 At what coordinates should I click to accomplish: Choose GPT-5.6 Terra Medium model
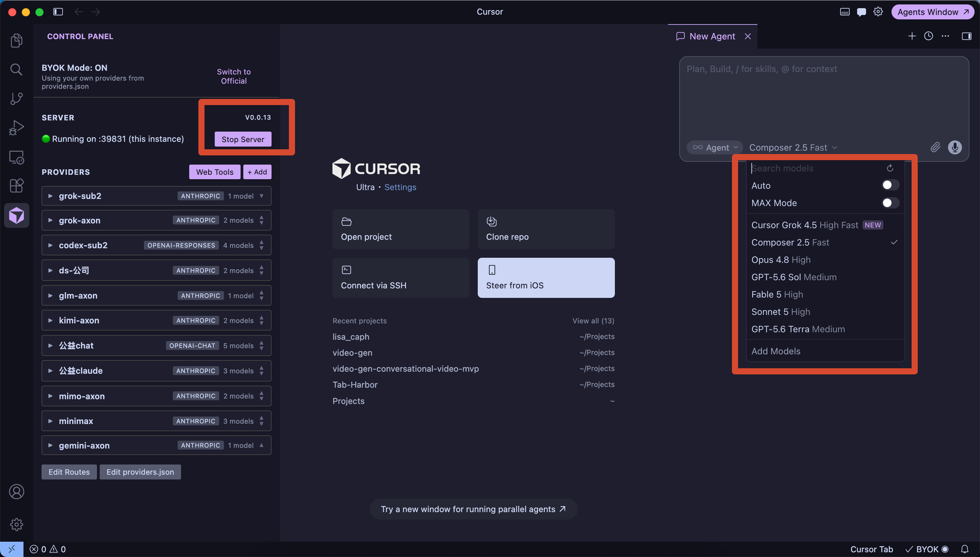tap(825, 329)
